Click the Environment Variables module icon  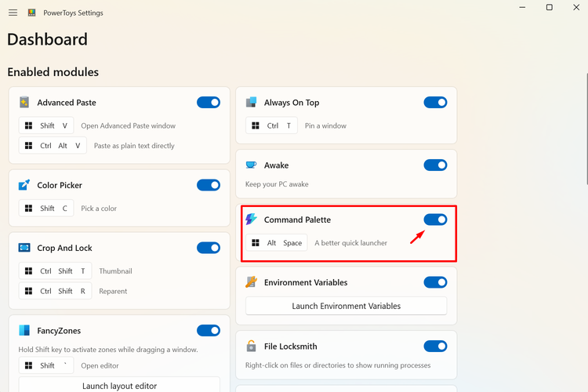[x=251, y=282]
